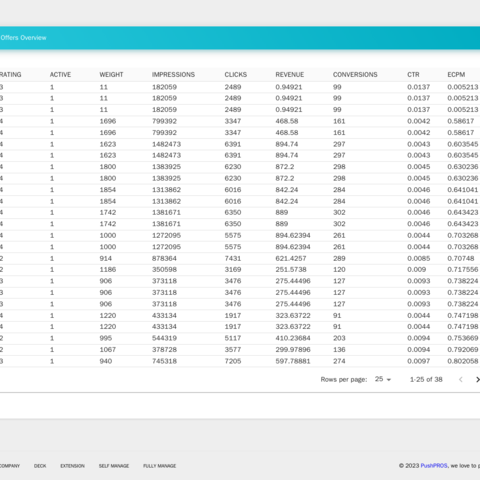Select the row with impressions 745318
Viewport: 480px width, 480px height.
240,361
